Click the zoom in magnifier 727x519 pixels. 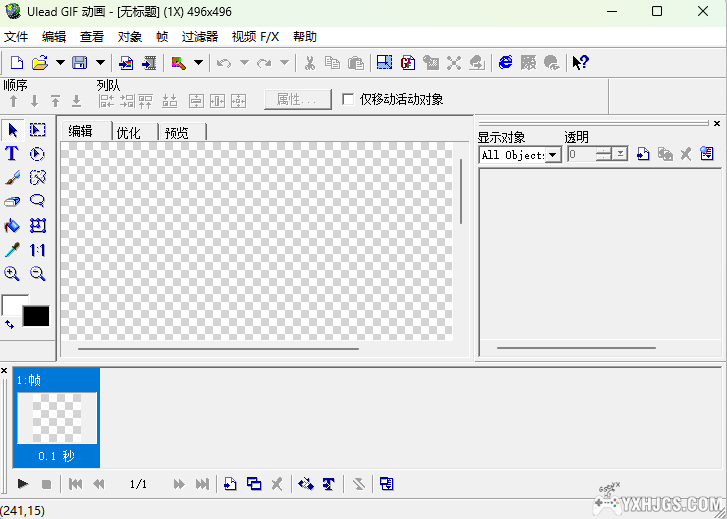pos(12,274)
